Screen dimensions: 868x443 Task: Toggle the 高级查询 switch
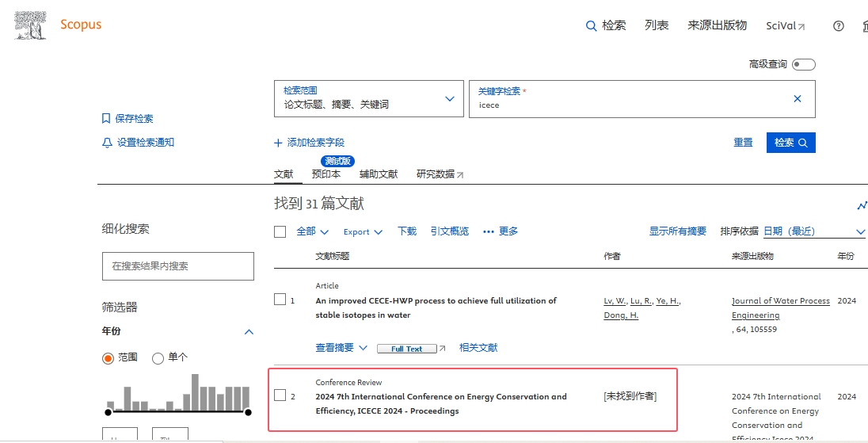coord(803,64)
